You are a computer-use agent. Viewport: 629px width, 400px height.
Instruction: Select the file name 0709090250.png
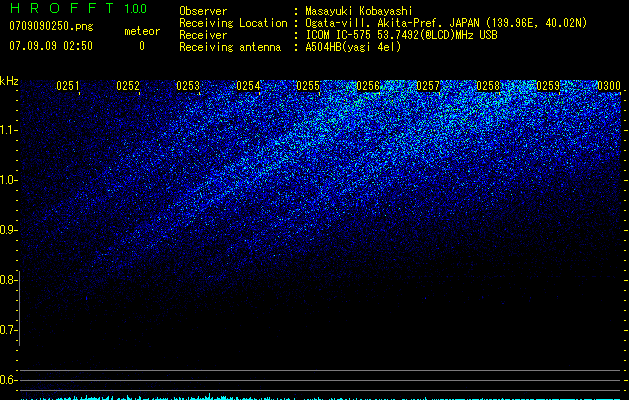pyautogui.click(x=51, y=26)
